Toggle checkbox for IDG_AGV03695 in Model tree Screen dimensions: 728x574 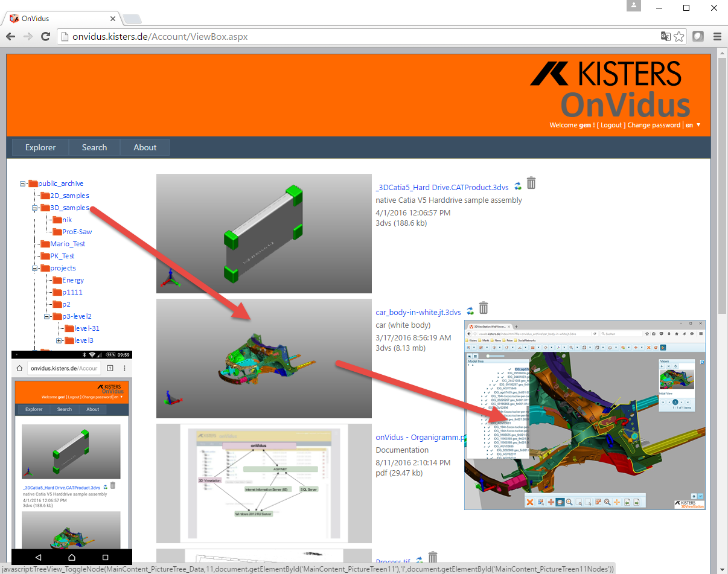tap(489, 447)
